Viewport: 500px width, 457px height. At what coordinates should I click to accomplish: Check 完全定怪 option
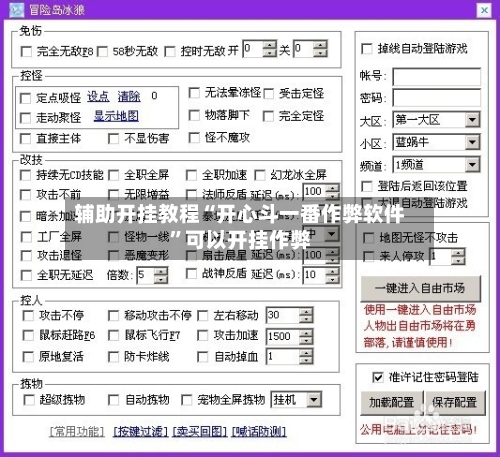click(x=268, y=116)
